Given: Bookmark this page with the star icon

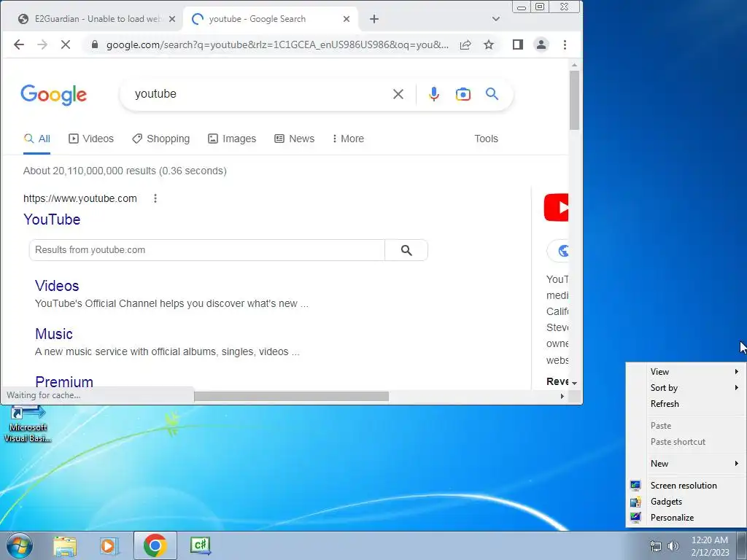Looking at the screenshot, I should coord(489,44).
